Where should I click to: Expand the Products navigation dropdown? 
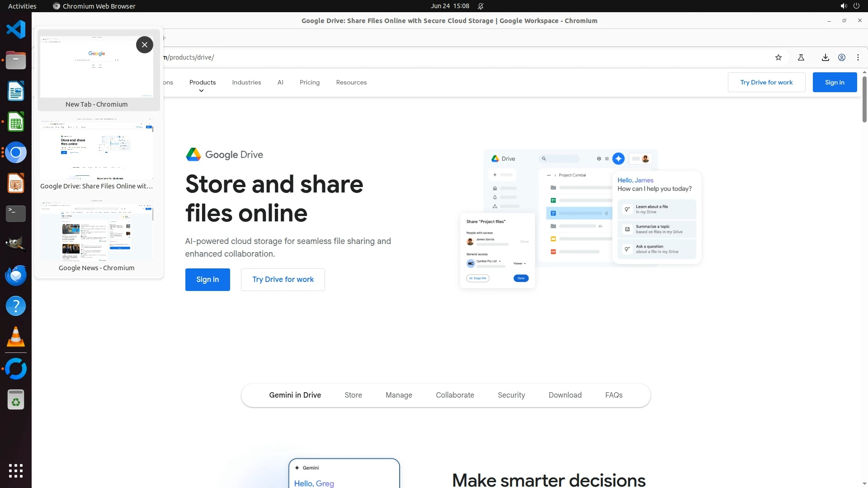coord(202,83)
